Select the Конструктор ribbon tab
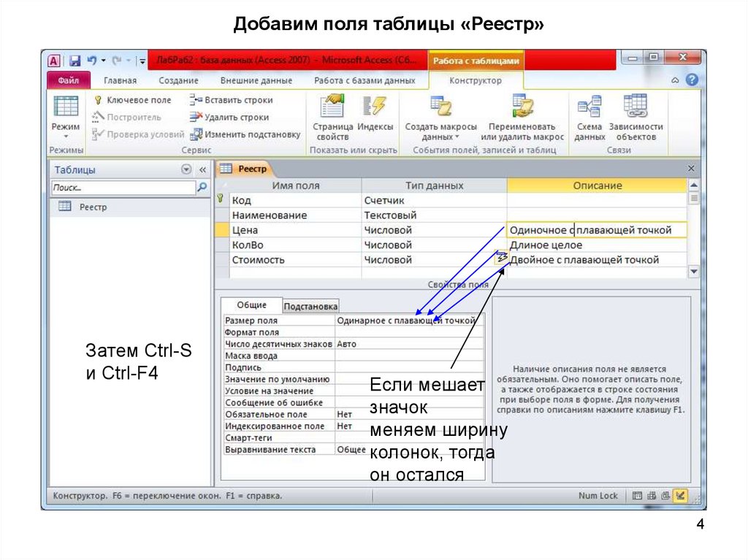The width and height of the screenshot is (748, 560). click(x=476, y=80)
